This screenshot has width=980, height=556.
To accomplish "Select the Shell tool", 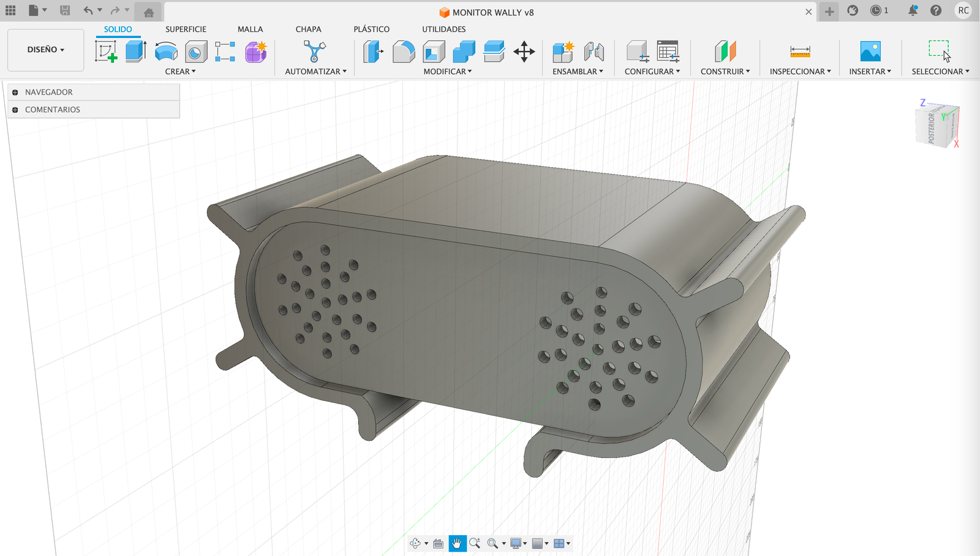I will tap(434, 51).
